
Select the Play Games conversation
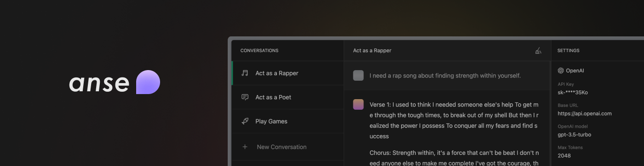click(287, 121)
